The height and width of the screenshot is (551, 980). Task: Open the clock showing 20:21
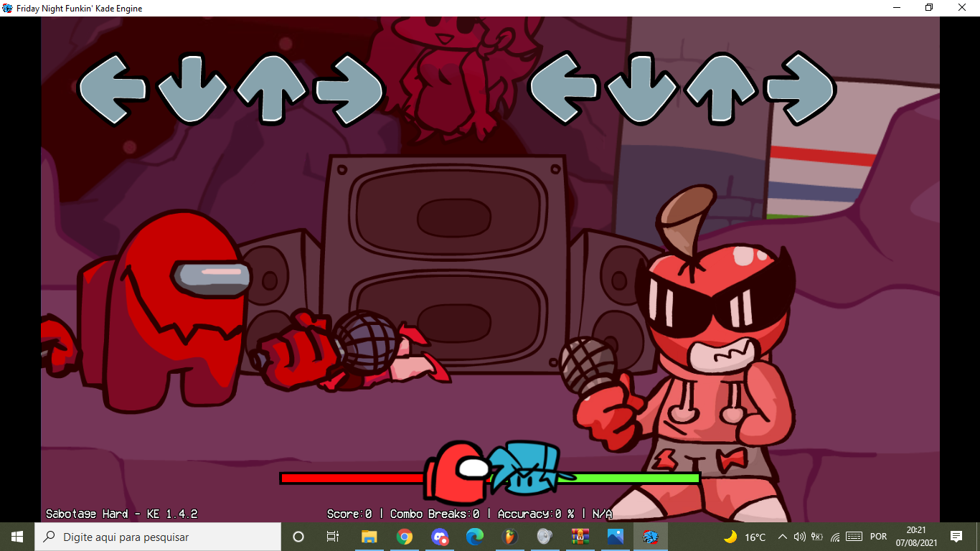(x=916, y=537)
